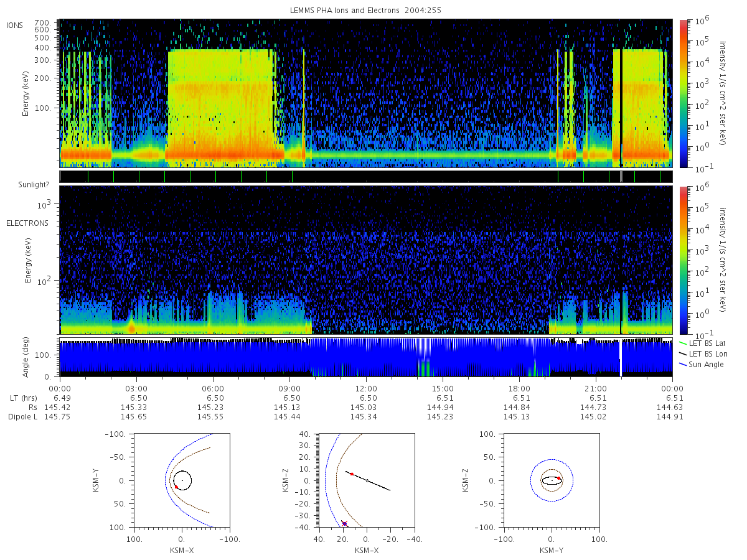Click the KSM-Y horizontal axis label of the right orbit plot
Viewport: 747px width, 560px height.
(552, 551)
